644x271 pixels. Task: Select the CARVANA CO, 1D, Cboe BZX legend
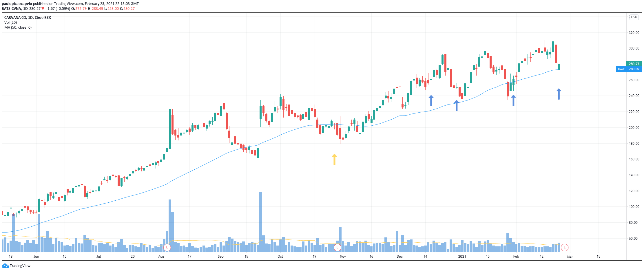(x=28, y=18)
